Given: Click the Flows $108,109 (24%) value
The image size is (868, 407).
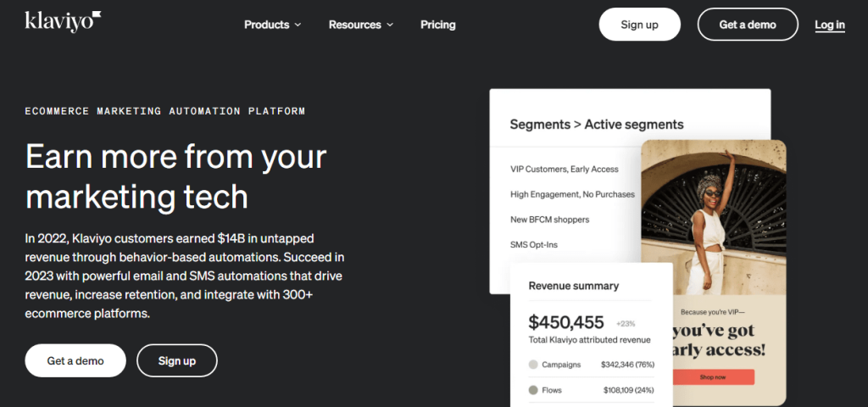Looking at the screenshot, I should 629,390.
